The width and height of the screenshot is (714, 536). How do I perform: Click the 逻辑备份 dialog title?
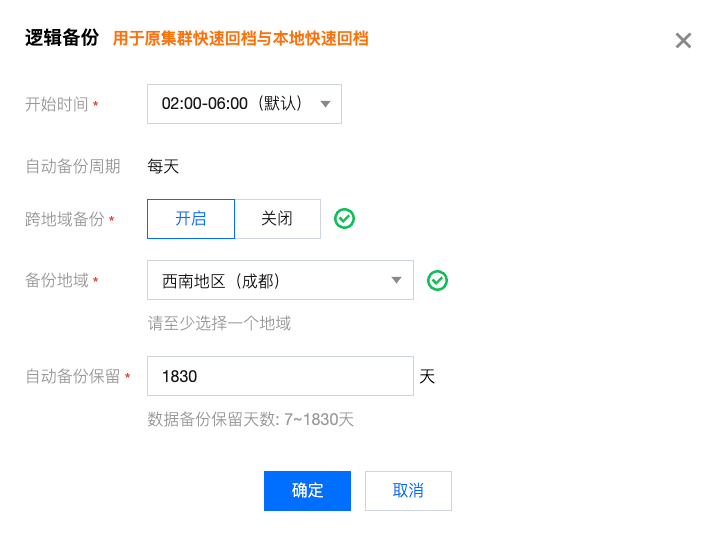coord(62,39)
